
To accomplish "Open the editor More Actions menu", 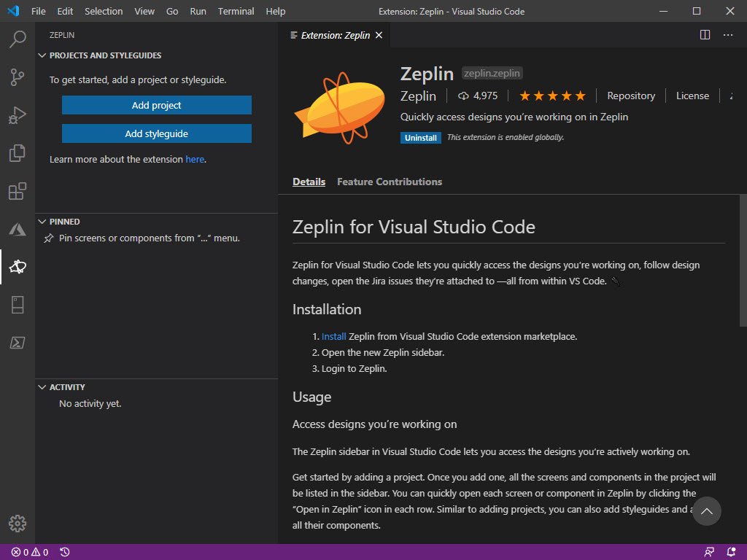I will click(728, 35).
